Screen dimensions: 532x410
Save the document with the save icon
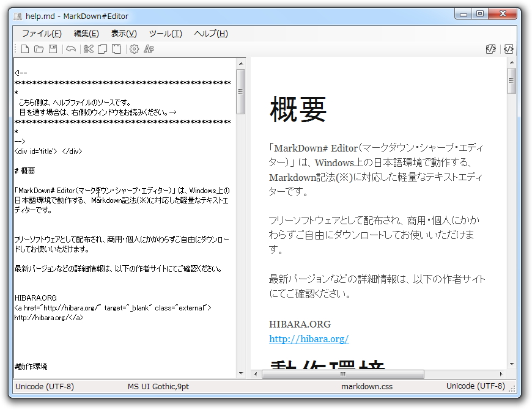point(53,49)
